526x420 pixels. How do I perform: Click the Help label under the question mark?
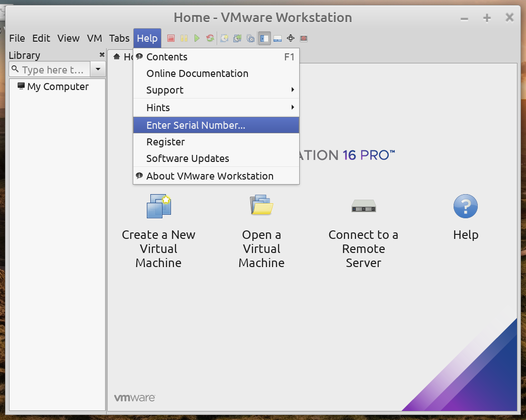(466, 235)
